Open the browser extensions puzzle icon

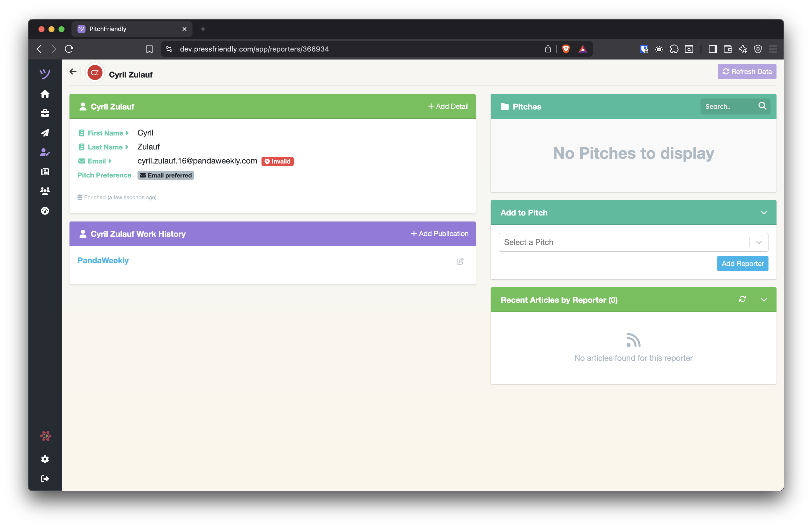(674, 49)
